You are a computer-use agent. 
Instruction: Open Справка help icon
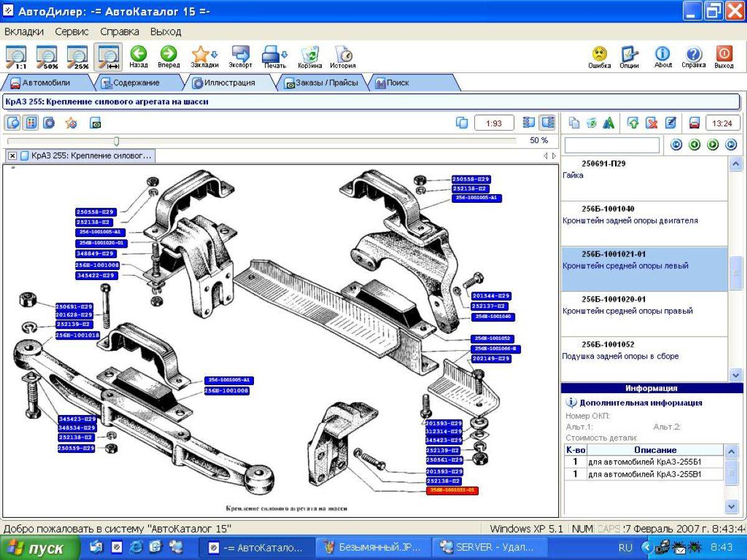pyautogui.click(x=693, y=57)
